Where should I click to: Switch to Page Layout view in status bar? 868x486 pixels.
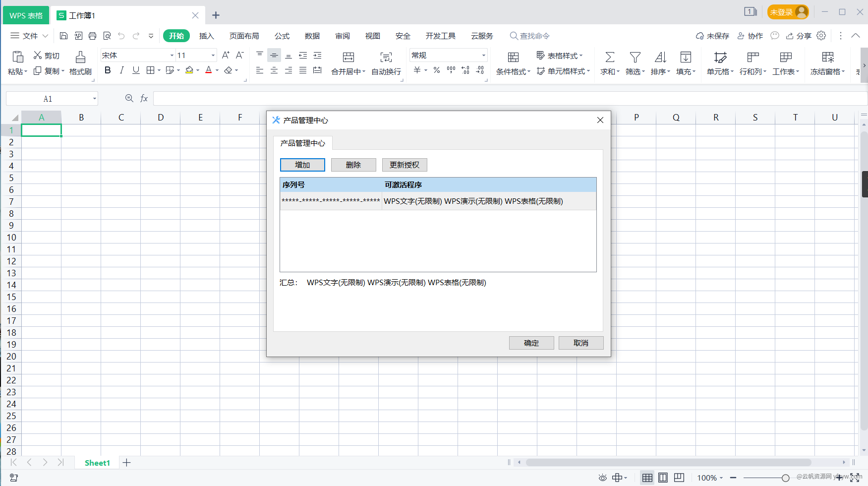(x=663, y=478)
